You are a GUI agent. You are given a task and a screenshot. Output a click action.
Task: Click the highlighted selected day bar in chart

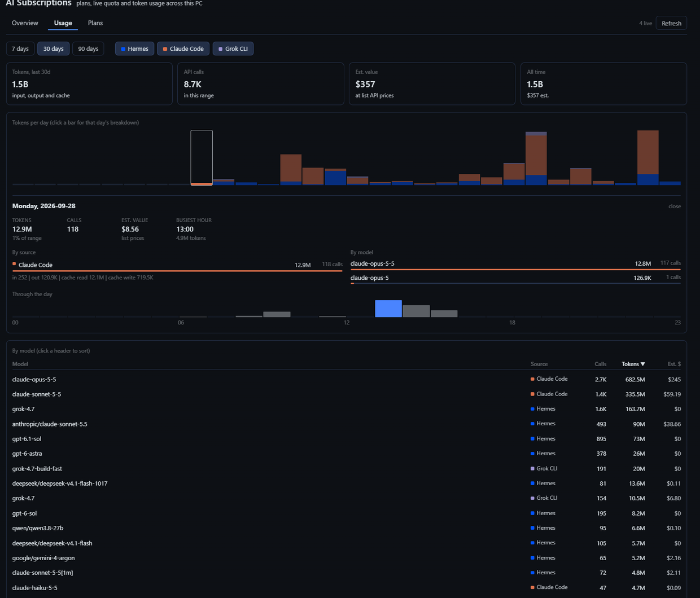202,157
